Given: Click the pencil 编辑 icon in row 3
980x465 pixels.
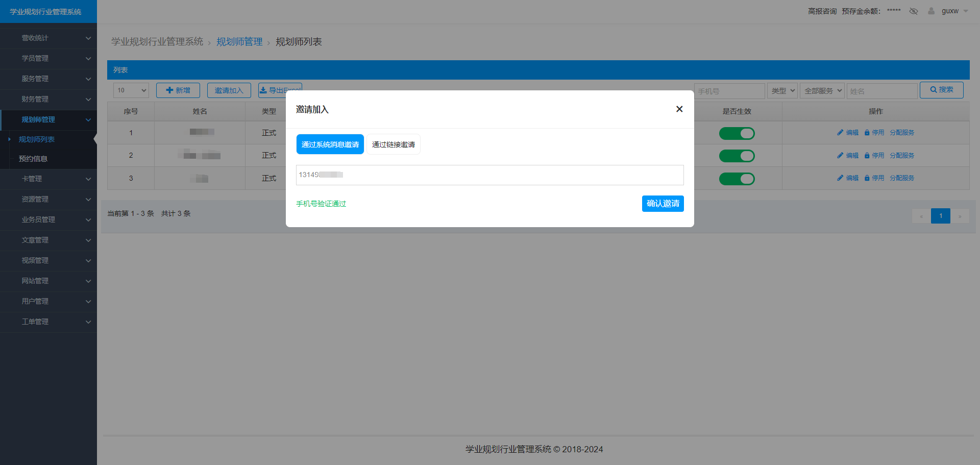Looking at the screenshot, I should coord(840,178).
